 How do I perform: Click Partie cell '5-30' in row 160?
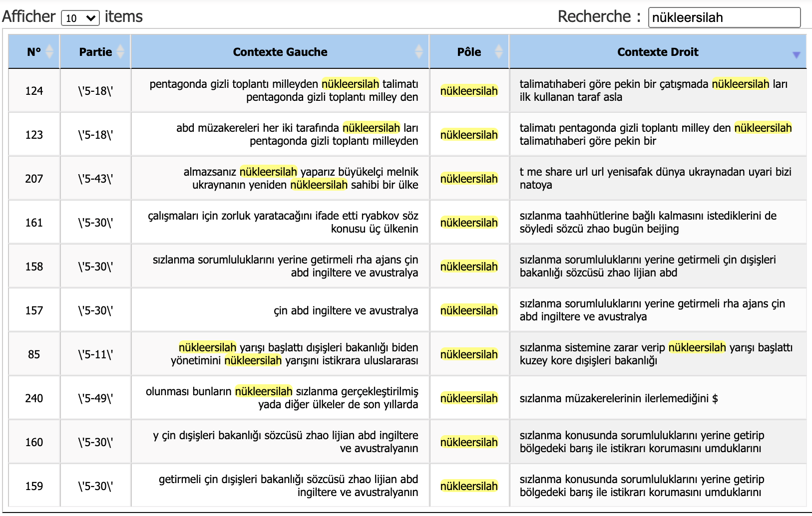coord(95,442)
